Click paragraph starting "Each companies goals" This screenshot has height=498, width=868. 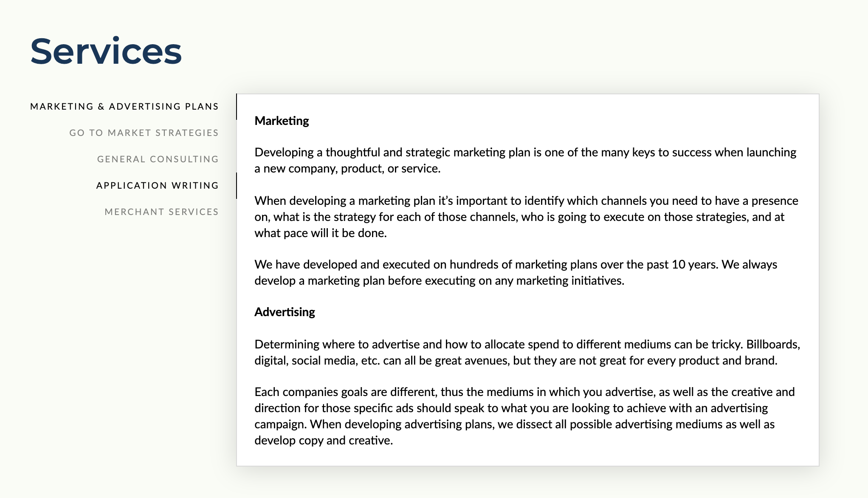(524, 416)
